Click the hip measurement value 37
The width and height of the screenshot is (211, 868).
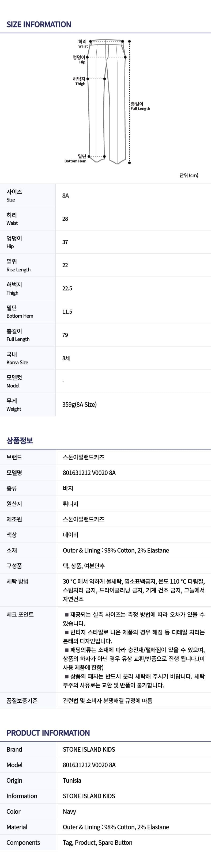[65, 242]
